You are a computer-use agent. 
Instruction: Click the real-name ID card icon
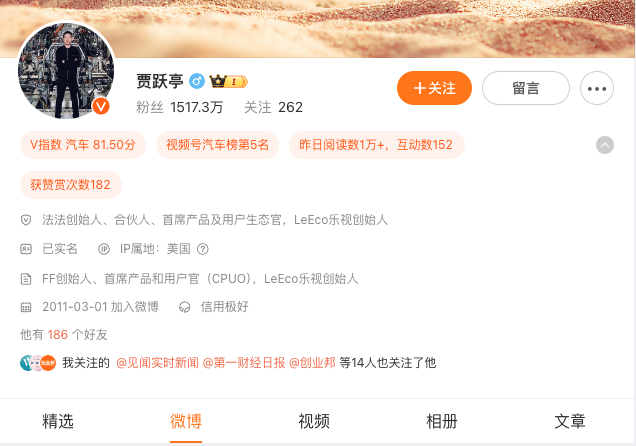pos(26,249)
